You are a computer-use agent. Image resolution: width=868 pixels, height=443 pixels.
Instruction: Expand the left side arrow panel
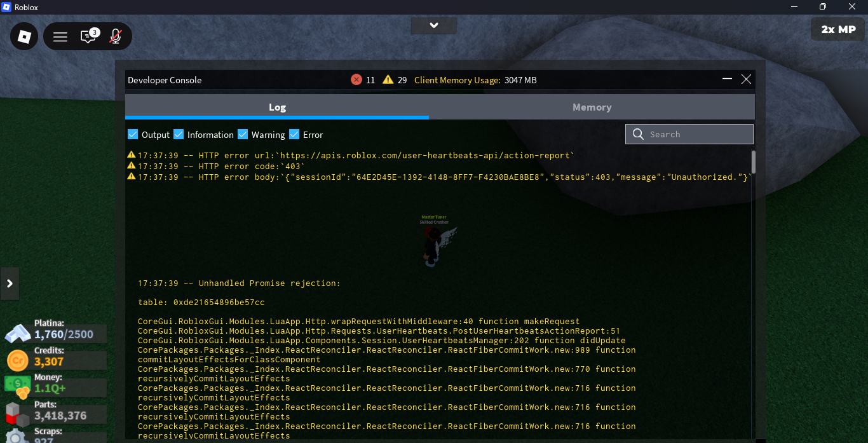(10, 283)
